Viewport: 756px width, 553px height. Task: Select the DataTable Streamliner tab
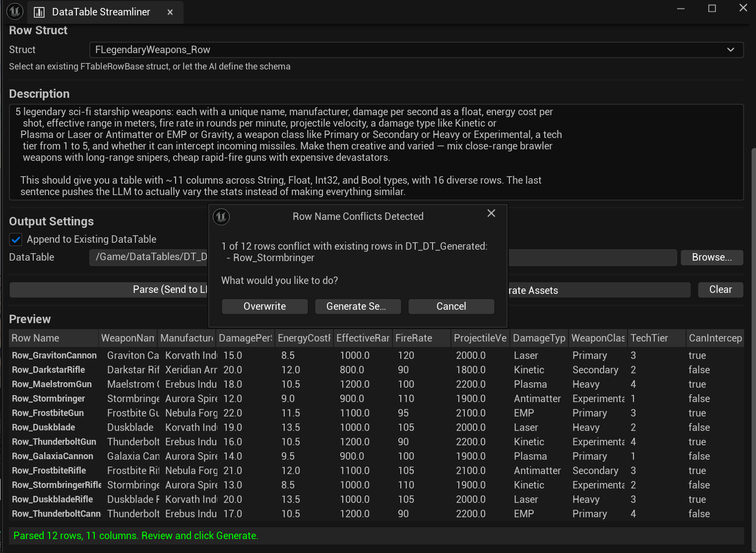pyautogui.click(x=101, y=12)
